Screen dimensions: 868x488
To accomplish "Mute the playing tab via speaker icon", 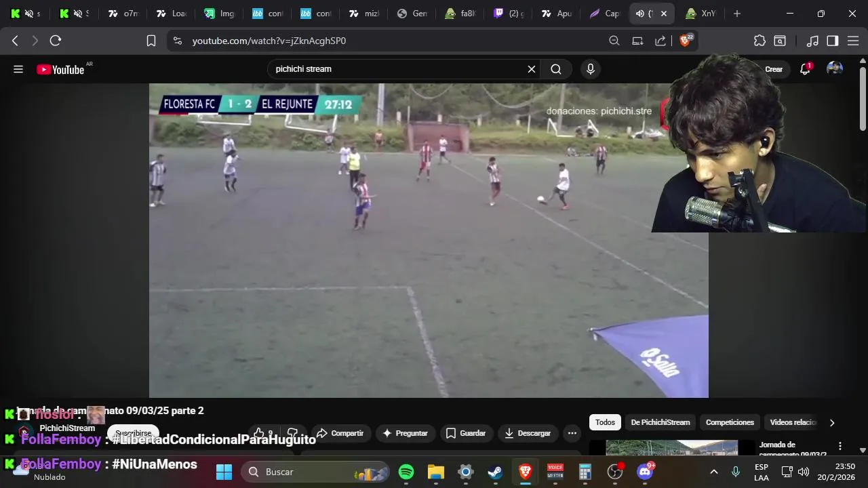I will [x=639, y=14].
